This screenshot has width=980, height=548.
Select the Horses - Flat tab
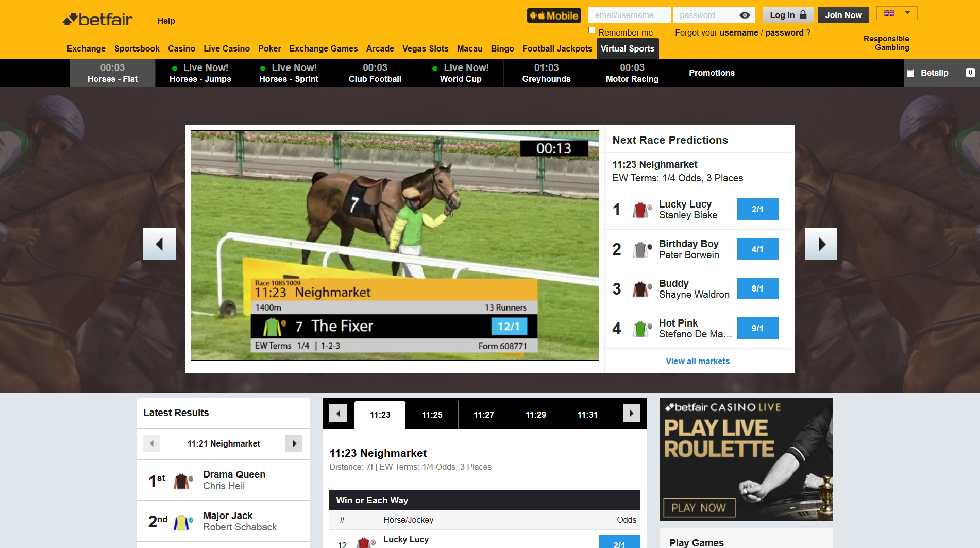click(x=112, y=73)
